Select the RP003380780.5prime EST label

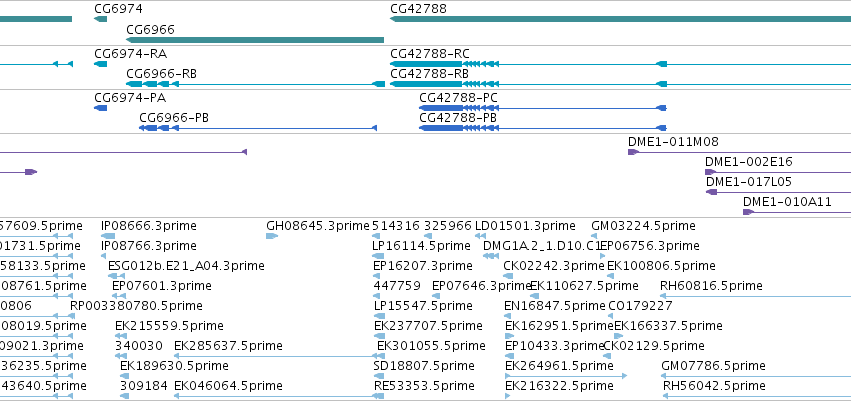[136, 306]
